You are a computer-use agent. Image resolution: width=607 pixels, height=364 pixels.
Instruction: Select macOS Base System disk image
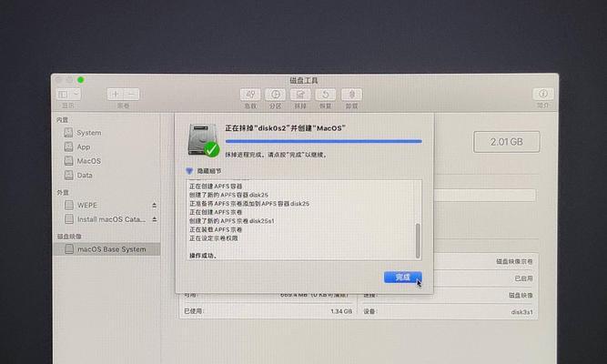click(x=106, y=249)
